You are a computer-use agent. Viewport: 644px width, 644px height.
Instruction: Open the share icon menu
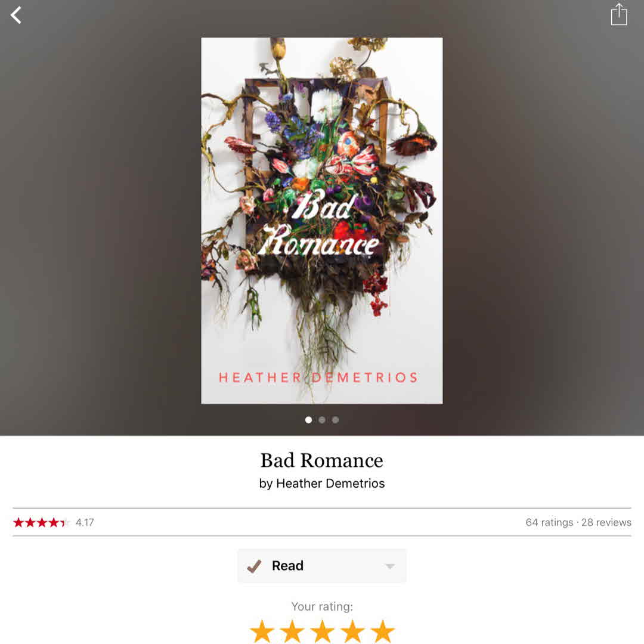point(618,15)
